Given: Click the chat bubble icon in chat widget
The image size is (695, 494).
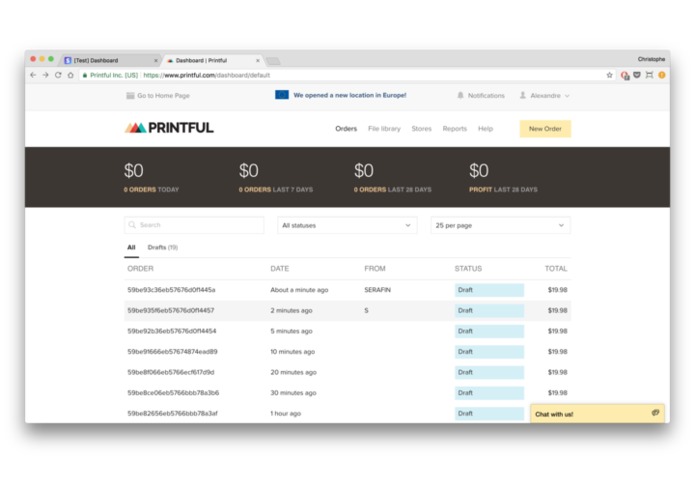Looking at the screenshot, I should [656, 413].
